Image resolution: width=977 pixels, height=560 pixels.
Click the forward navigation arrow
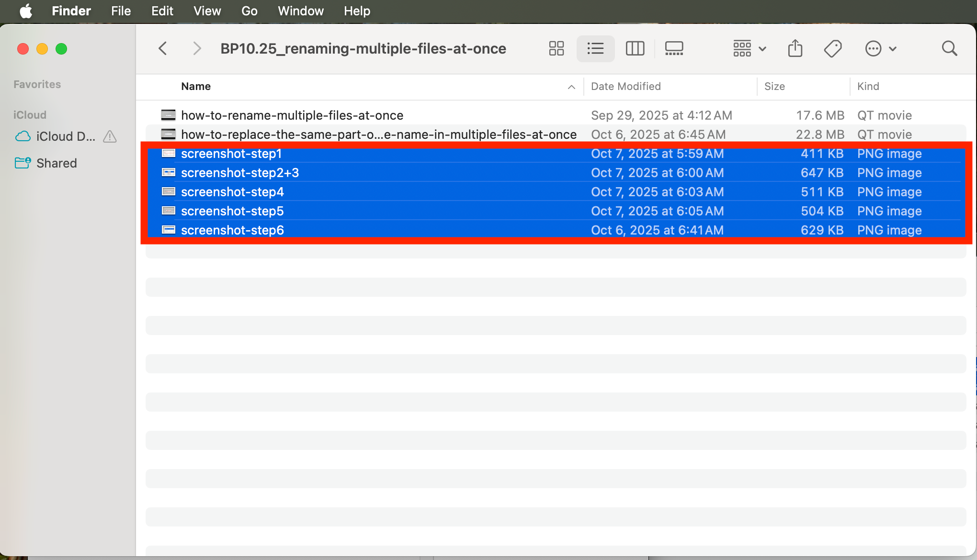(197, 48)
